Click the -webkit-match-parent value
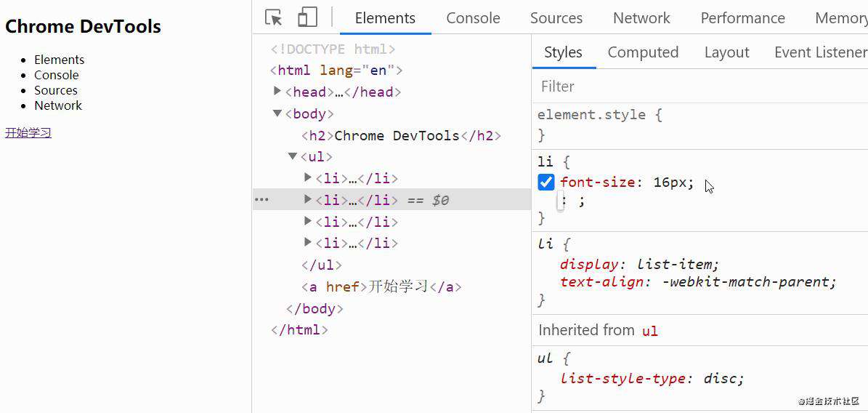This screenshot has width=868, height=413. coord(746,281)
